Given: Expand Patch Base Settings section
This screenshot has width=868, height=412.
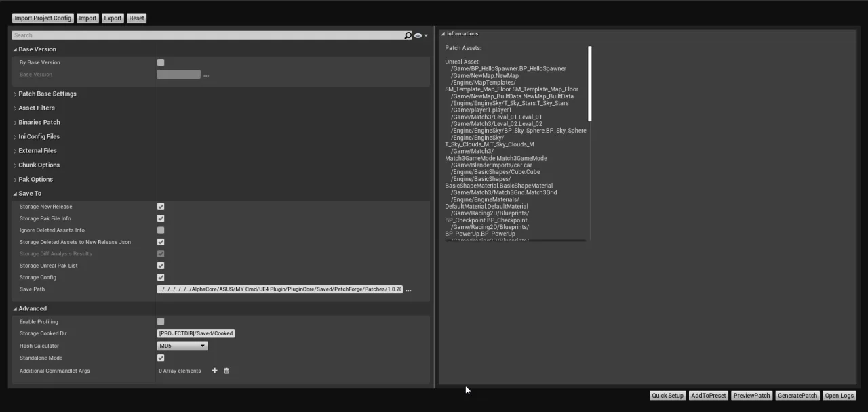Looking at the screenshot, I should coord(15,94).
